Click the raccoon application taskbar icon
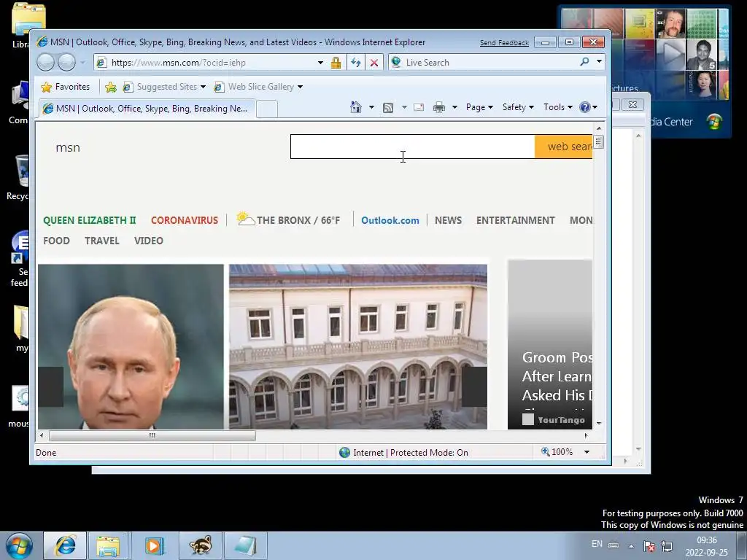 coord(200,545)
